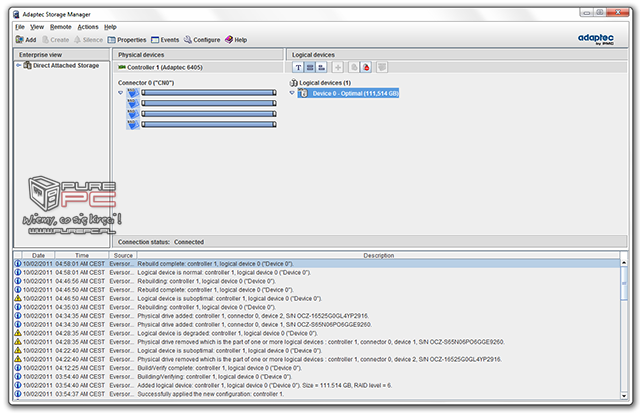Image resolution: width=640 pixels, height=413 pixels.
Task: Sort events by Date column header
Action: pyautogui.click(x=38, y=255)
